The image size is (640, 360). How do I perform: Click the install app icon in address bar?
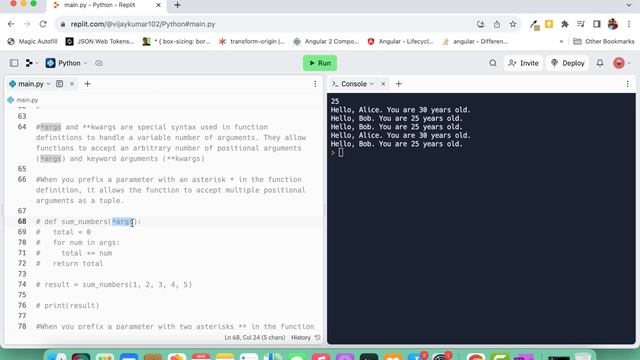(480, 24)
